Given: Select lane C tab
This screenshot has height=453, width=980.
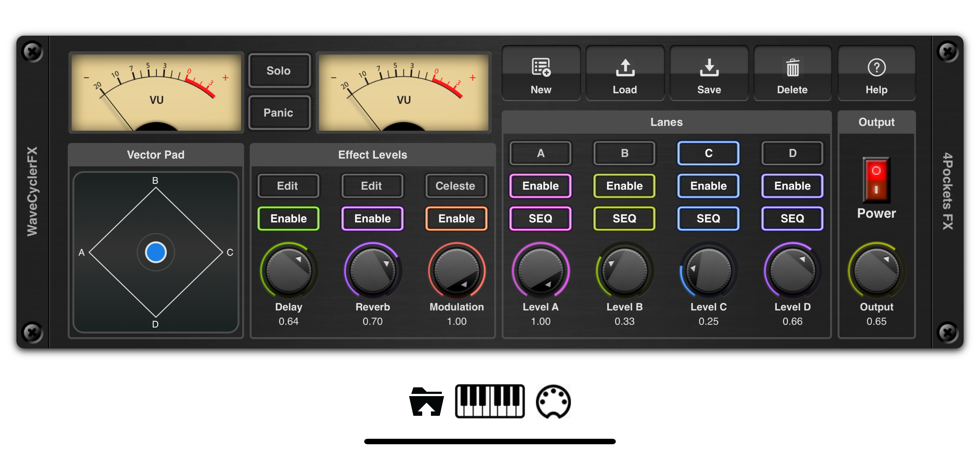Looking at the screenshot, I should pyautogui.click(x=708, y=153).
